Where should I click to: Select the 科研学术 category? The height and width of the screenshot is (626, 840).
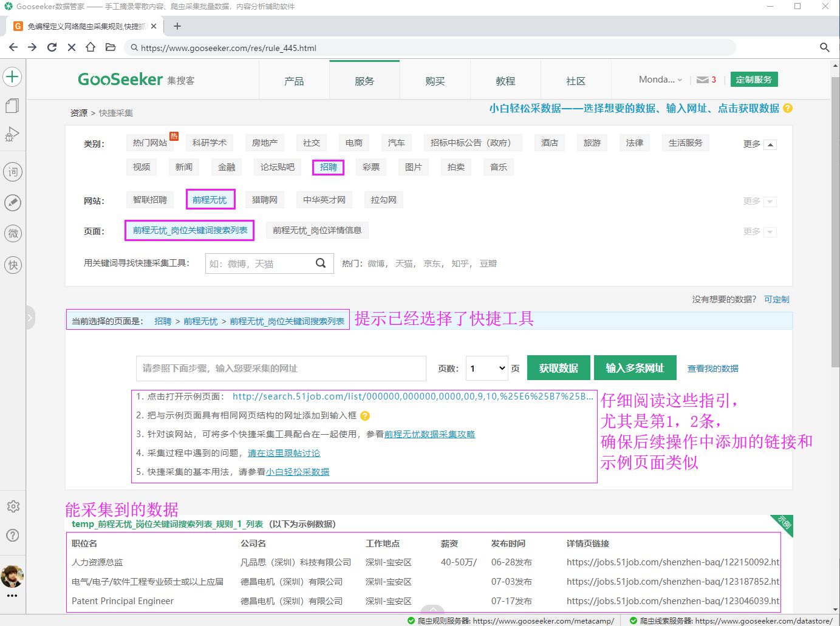pyautogui.click(x=210, y=143)
